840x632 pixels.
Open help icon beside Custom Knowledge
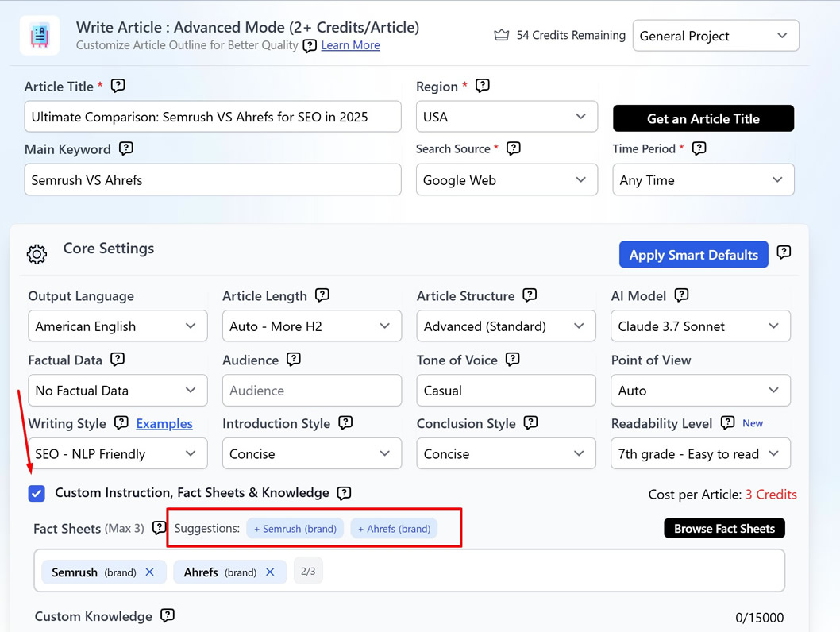(168, 615)
